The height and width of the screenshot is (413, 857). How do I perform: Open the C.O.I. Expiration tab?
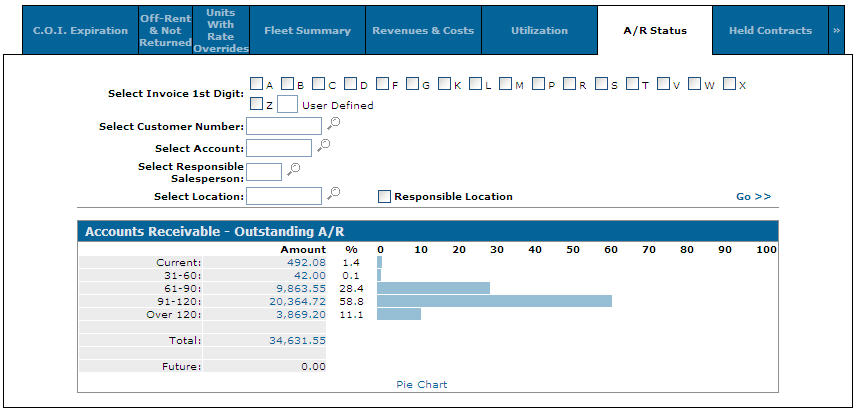click(x=80, y=30)
